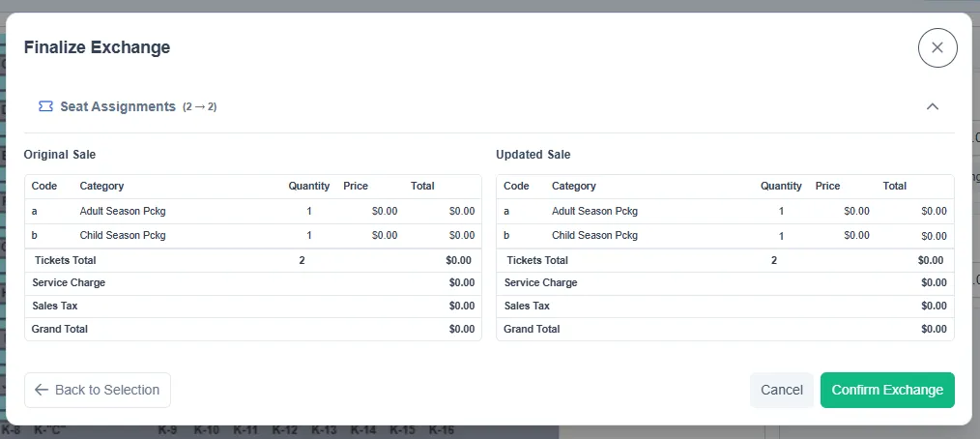Click seat K-12 in the background seat map

click(285, 430)
